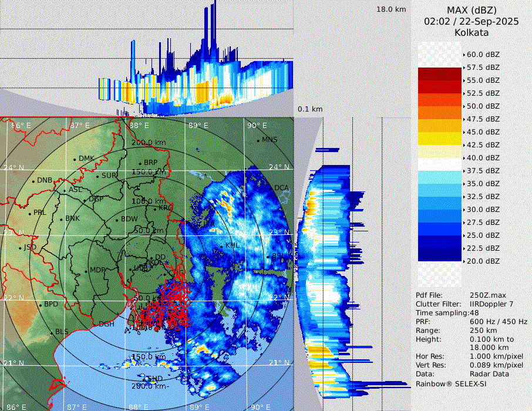Click the 18.0 km height label

point(391,9)
